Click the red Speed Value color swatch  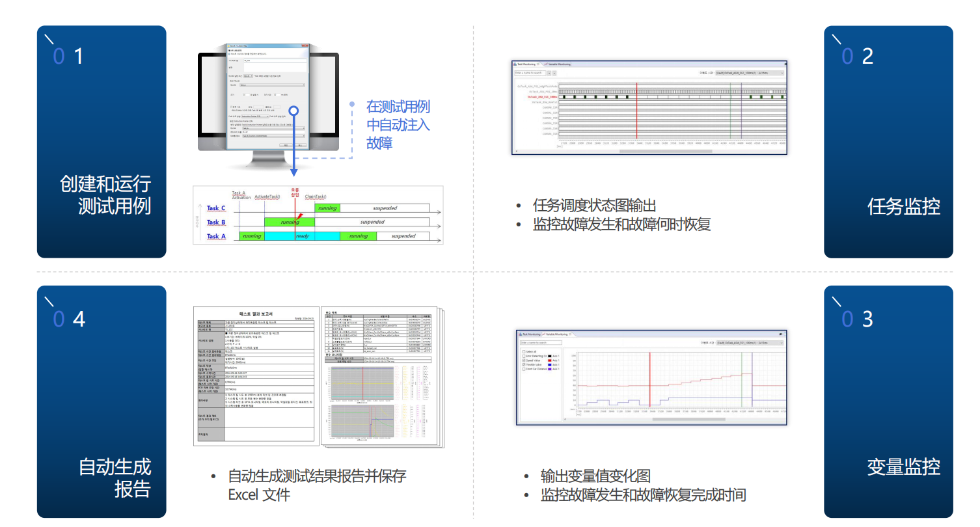coord(550,360)
